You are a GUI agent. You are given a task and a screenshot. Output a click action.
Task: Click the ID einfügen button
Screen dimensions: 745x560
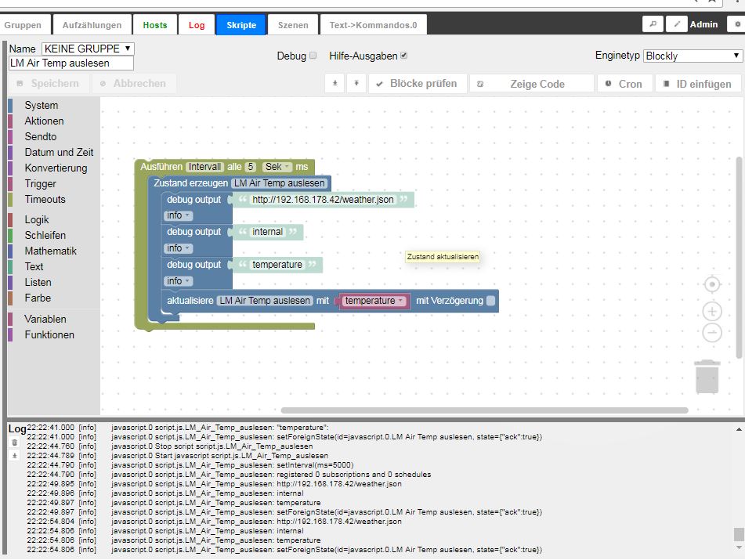[698, 84]
